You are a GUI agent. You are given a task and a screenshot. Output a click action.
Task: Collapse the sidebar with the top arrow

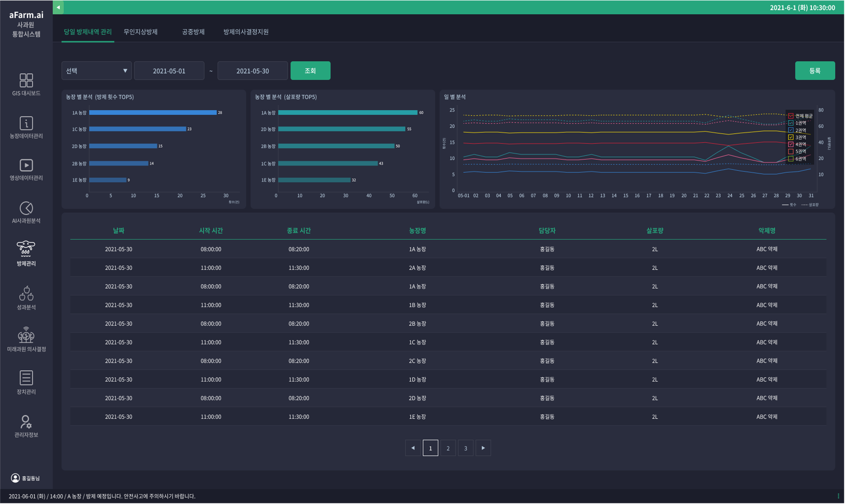coord(58,7)
